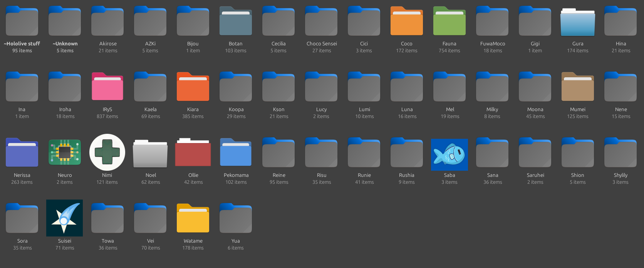
Task: Open the teal Botan folder
Action: (x=236, y=21)
